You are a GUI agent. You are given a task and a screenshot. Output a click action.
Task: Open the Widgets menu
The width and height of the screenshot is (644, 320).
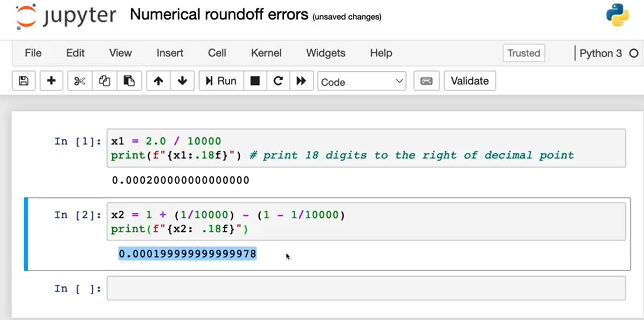[325, 53]
